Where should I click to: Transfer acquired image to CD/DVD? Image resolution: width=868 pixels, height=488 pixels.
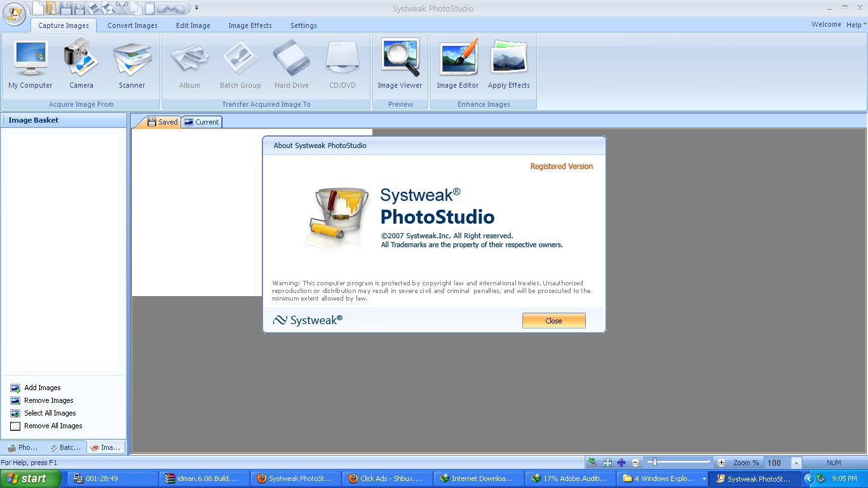click(342, 64)
